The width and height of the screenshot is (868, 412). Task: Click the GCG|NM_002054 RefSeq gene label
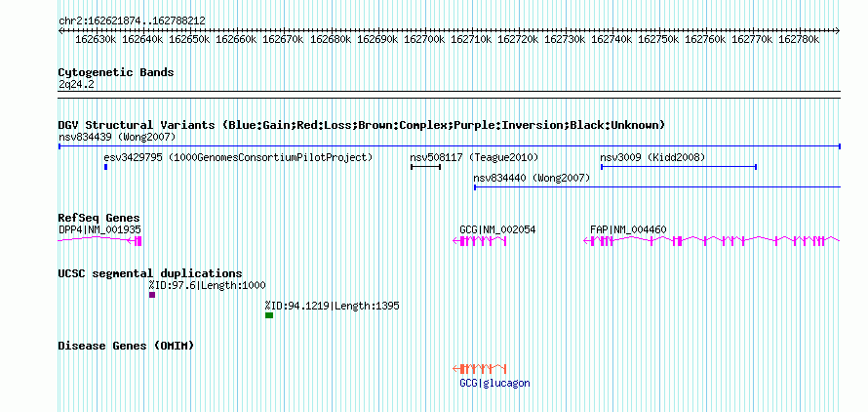[497, 229]
